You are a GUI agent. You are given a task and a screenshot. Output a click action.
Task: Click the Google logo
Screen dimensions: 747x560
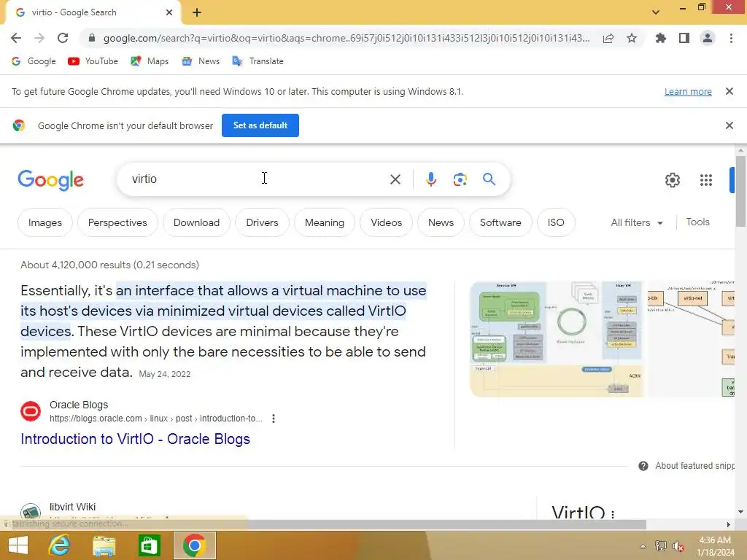coord(50,180)
